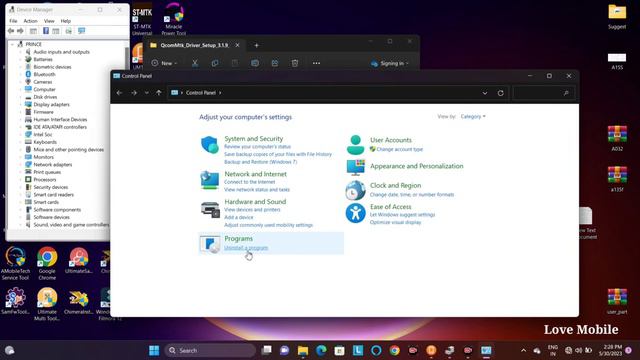Open the Programs category icon
Viewport: 640px width, 360px height.
click(210, 244)
